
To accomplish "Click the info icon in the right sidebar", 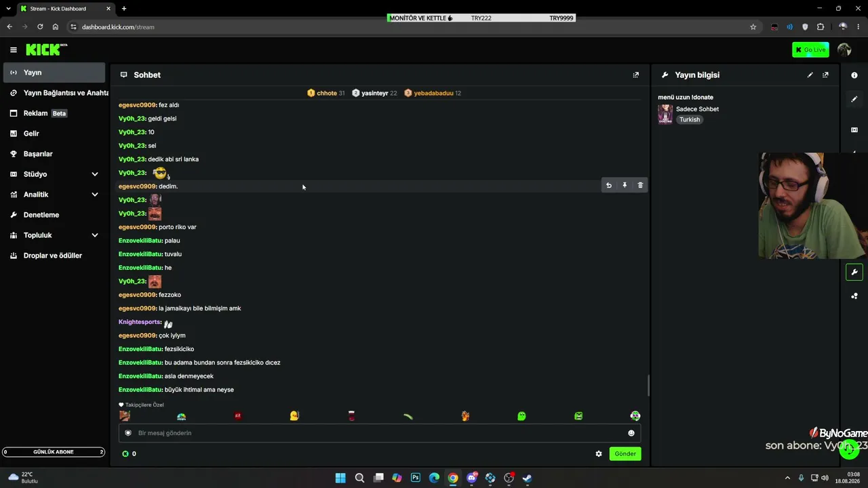I will pos(854,75).
